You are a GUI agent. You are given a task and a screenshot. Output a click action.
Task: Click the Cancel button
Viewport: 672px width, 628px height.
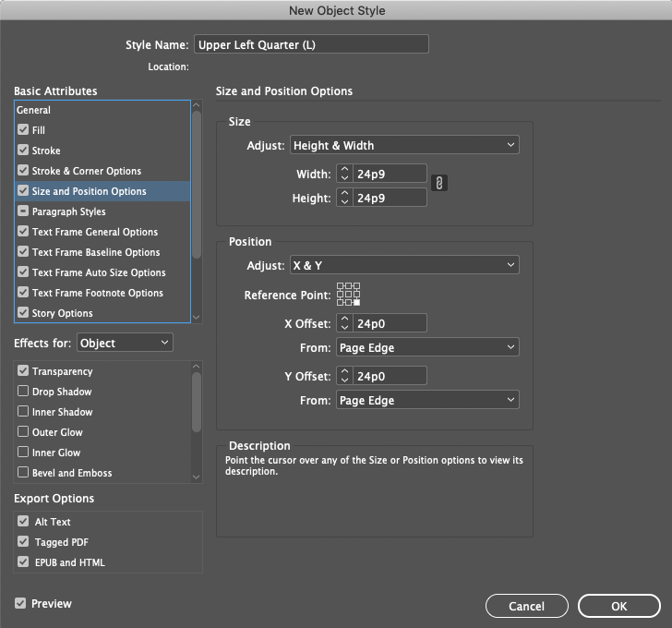click(527, 606)
